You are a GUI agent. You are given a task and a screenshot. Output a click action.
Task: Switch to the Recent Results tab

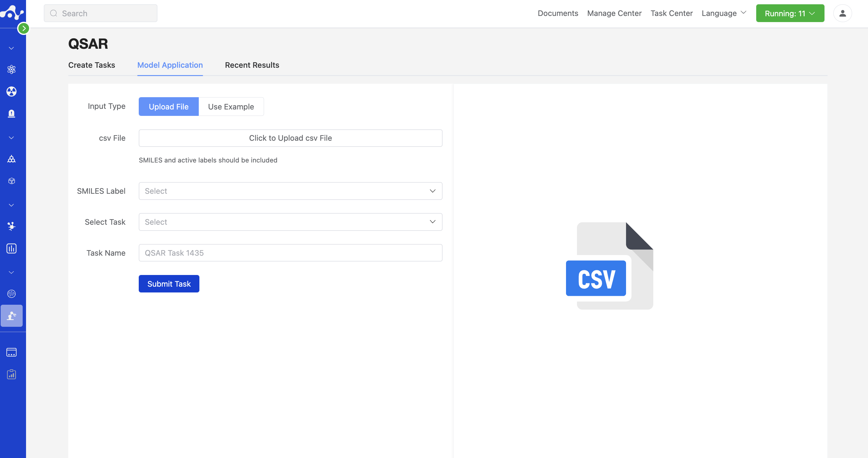pyautogui.click(x=252, y=65)
